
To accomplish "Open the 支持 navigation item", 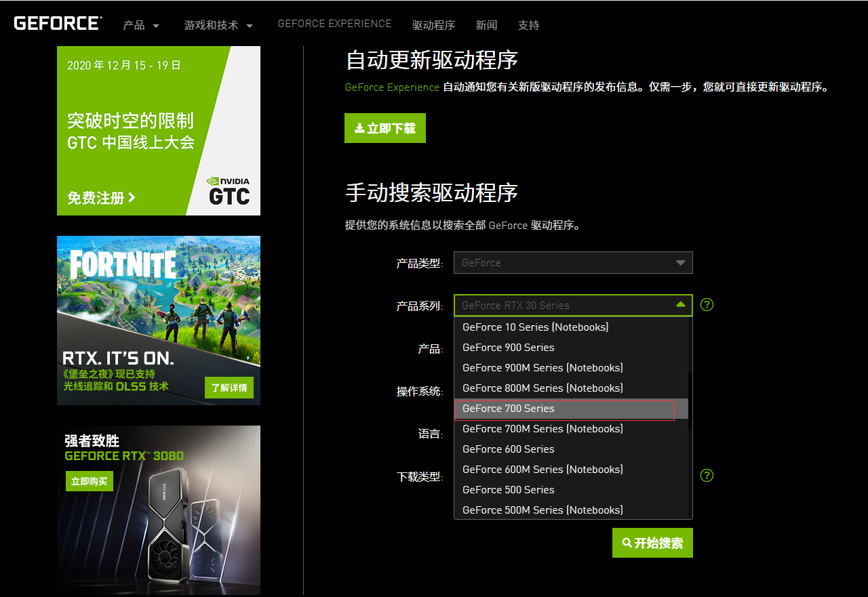I will click(x=528, y=26).
